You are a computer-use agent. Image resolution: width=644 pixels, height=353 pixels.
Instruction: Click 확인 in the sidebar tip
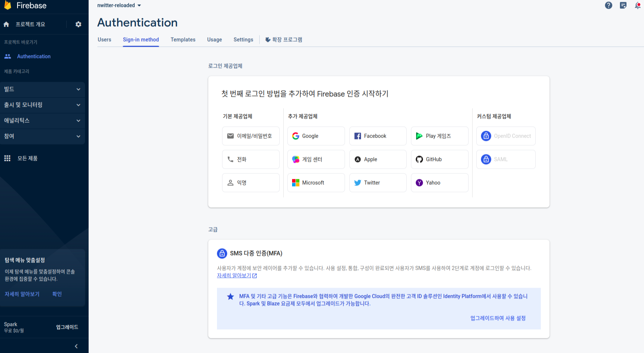(57, 294)
